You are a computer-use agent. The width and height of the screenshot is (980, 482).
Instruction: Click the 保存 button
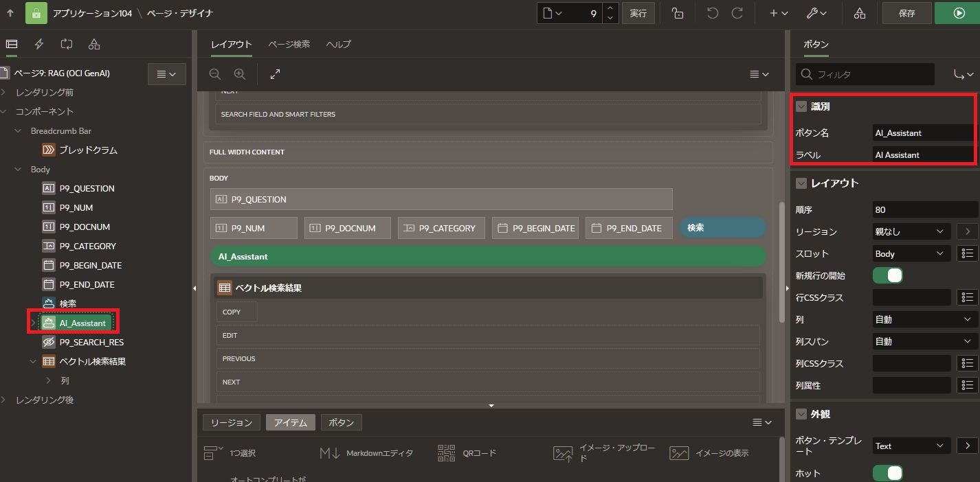coord(907,13)
